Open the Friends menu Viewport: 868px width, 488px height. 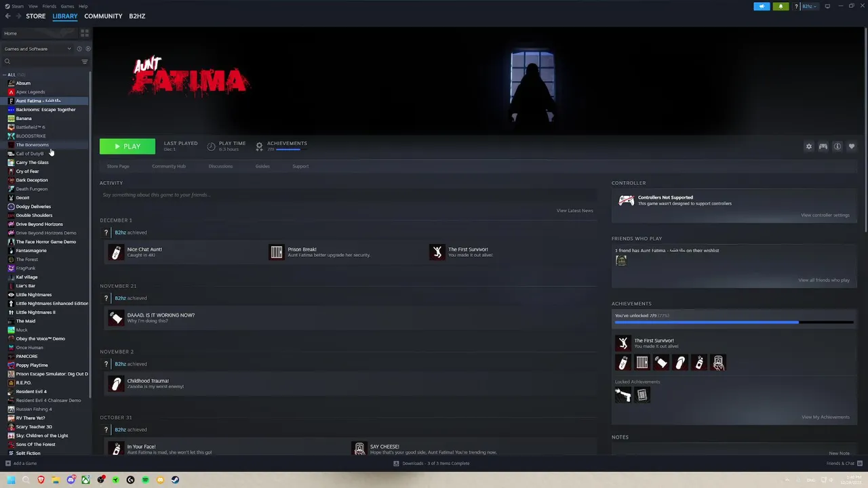[50, 6]
